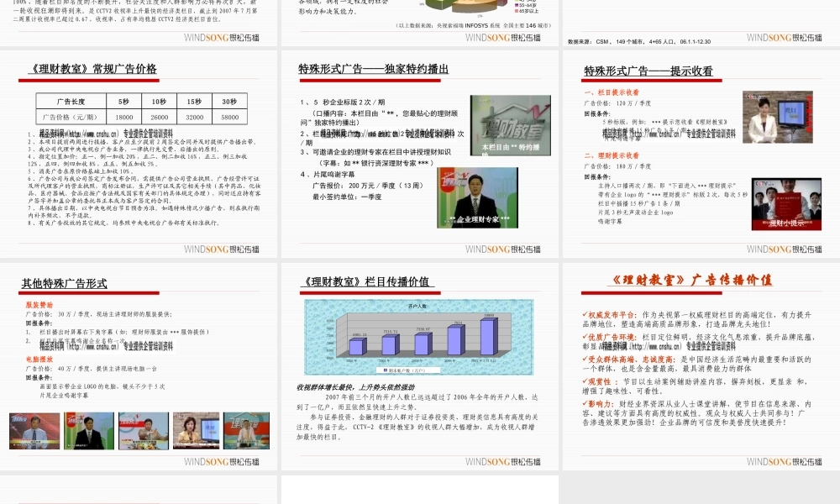Click the 广告长度 table header cell

click(x=71, y=102)
